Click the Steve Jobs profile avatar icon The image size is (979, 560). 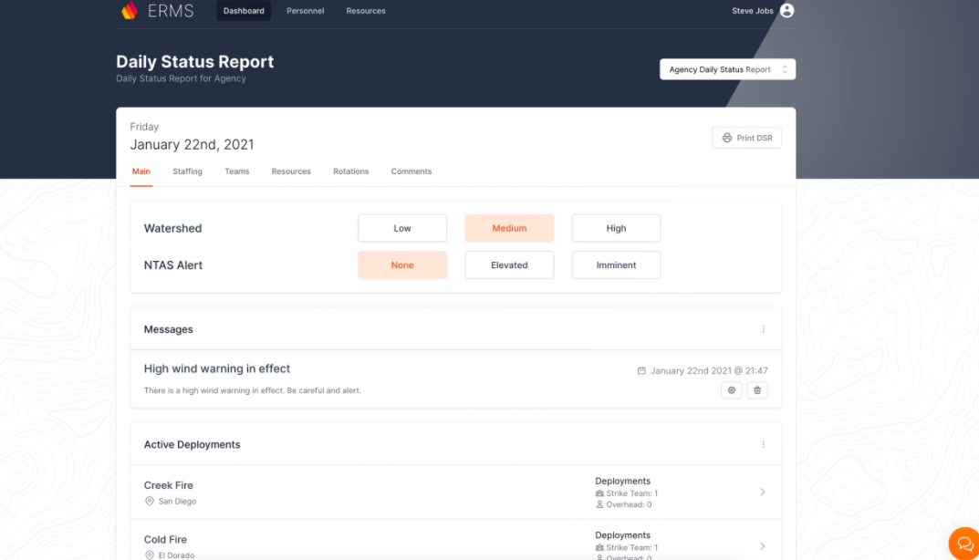coord(786,10)
